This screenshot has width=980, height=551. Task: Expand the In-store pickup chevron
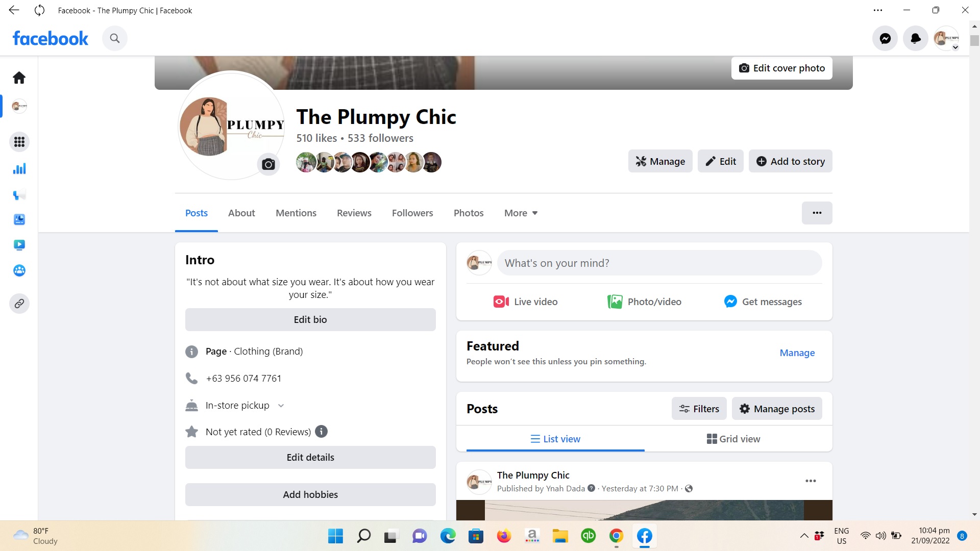click(x=281, y=406)
